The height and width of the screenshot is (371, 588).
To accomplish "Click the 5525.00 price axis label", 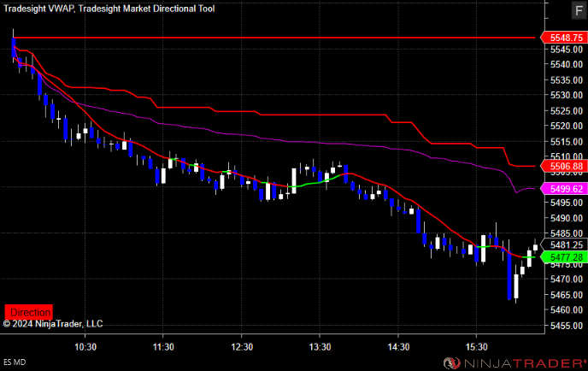I will [x=567, y=110].
